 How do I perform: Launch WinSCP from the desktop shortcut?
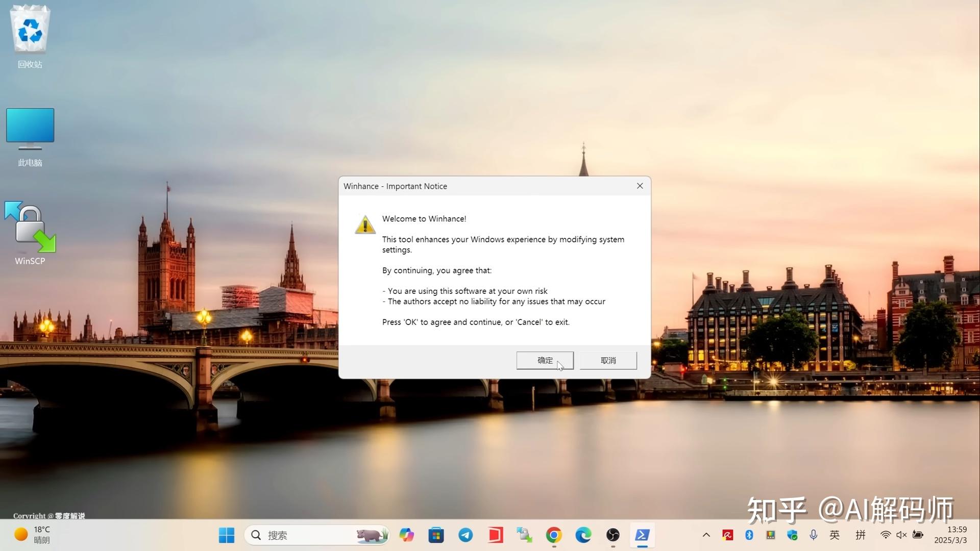[29, 226]
